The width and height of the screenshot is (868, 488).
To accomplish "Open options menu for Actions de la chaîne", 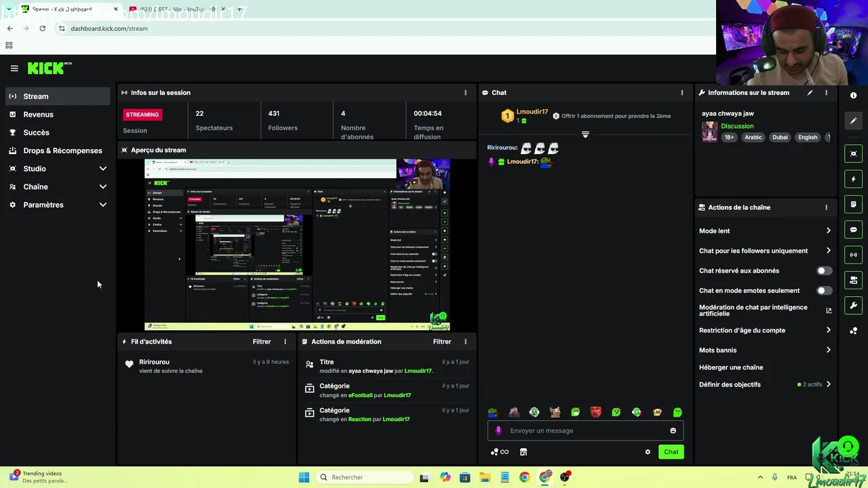I will click(826, 207).
